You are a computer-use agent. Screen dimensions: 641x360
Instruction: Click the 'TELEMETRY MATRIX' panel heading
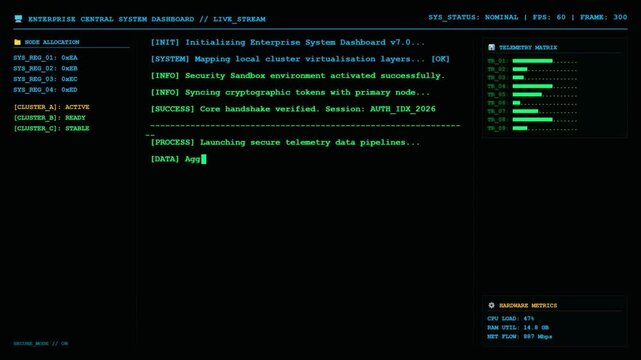pos(528,47)
